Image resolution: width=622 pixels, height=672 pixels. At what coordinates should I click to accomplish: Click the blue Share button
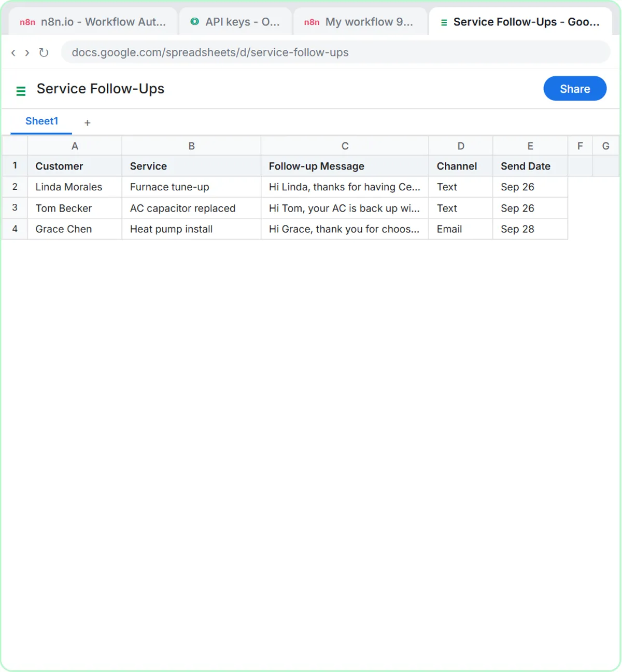point(575,89)
